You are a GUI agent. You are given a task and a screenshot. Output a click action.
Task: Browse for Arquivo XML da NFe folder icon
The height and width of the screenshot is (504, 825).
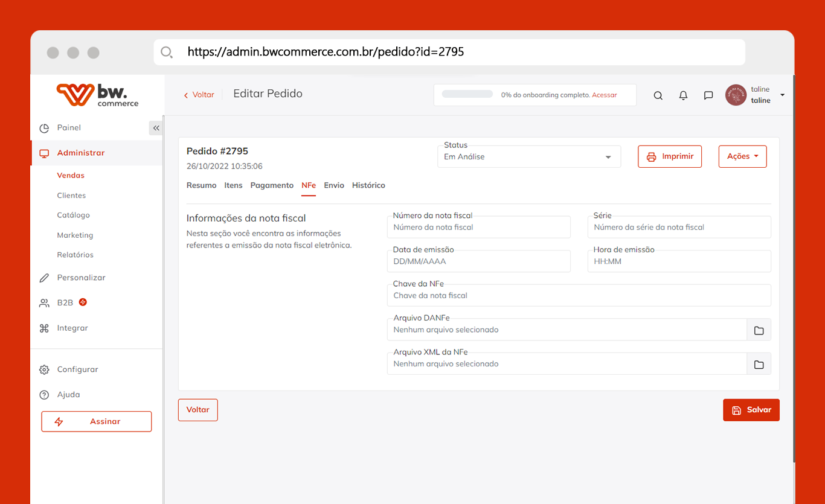759,365
